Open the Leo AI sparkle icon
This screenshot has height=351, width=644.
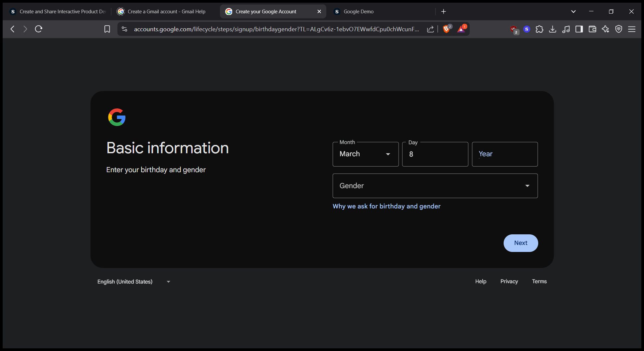[x=605, y=29]
